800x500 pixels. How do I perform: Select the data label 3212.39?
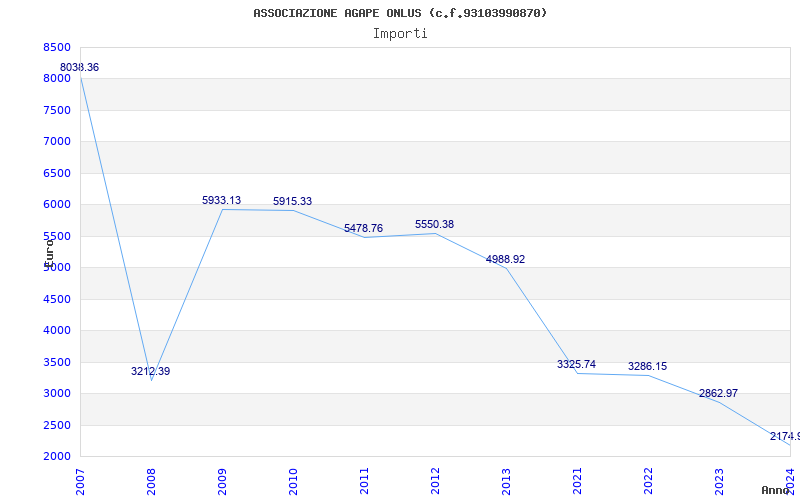151,371
